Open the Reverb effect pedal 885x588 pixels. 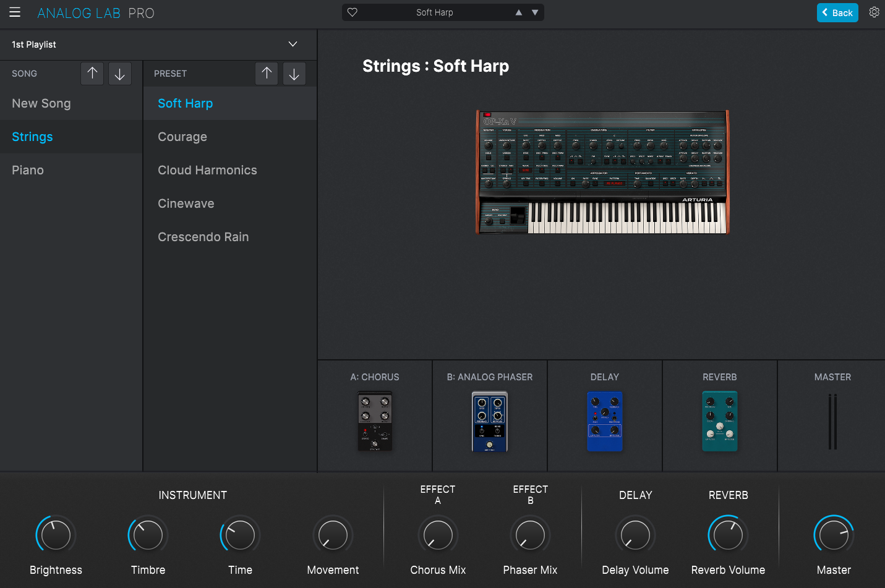coord(719,421)
